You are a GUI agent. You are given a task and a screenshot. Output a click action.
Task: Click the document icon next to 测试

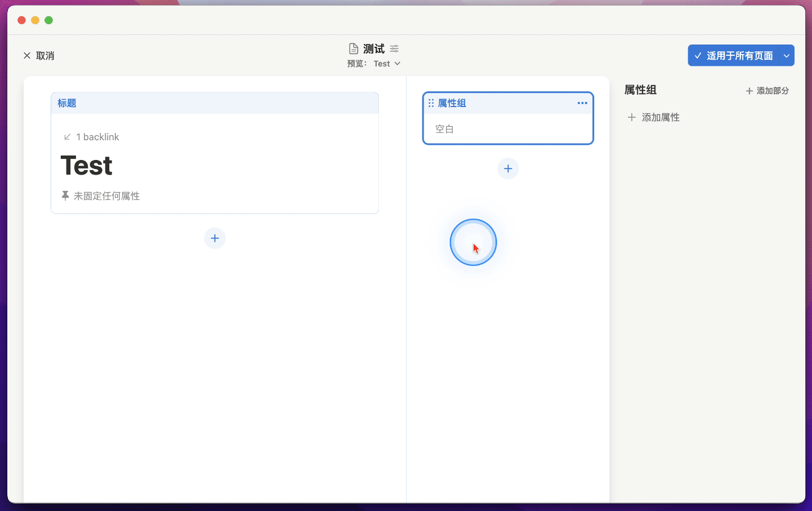pos(354,48)
